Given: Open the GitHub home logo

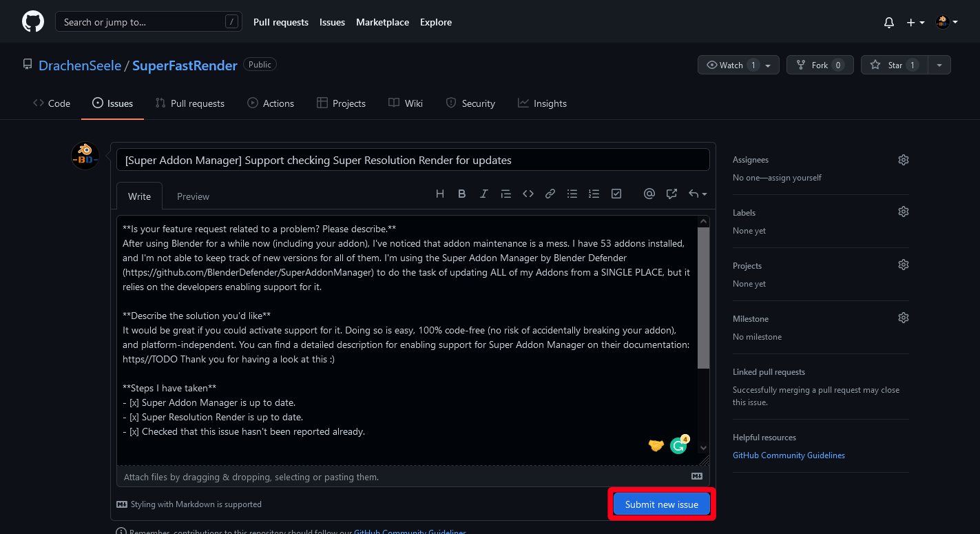Looking at the screenshot, I should pos(33,22).
